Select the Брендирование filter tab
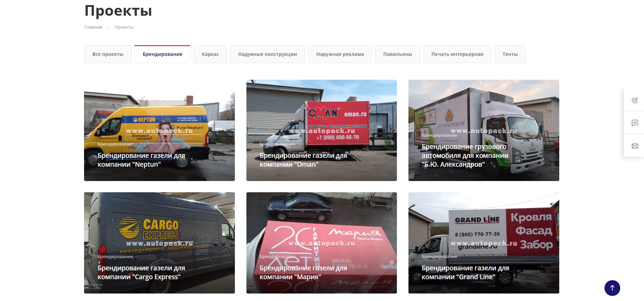The width and height of the screenshot is (644, 301). click(162, 54)
